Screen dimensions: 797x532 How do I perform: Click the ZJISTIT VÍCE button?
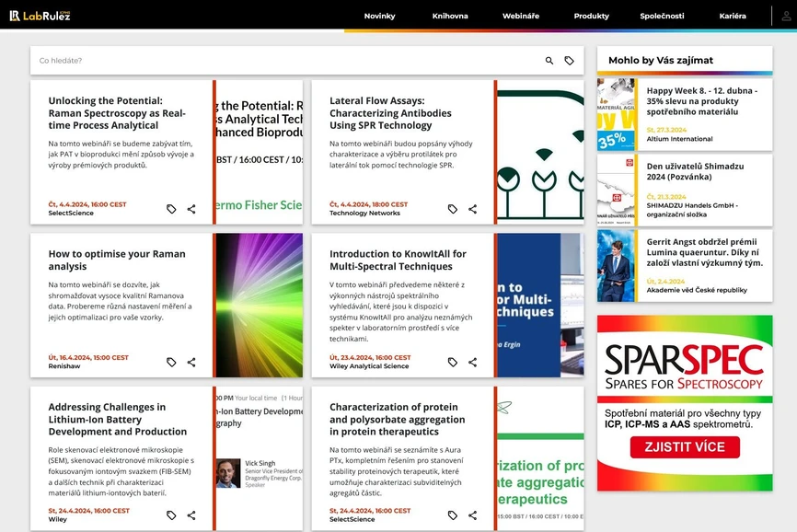(685, 447)
